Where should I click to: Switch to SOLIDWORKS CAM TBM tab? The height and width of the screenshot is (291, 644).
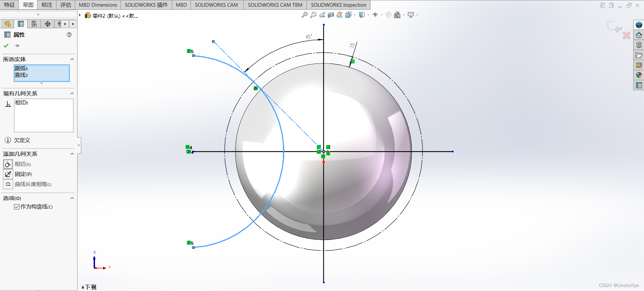tap(275, 5)
